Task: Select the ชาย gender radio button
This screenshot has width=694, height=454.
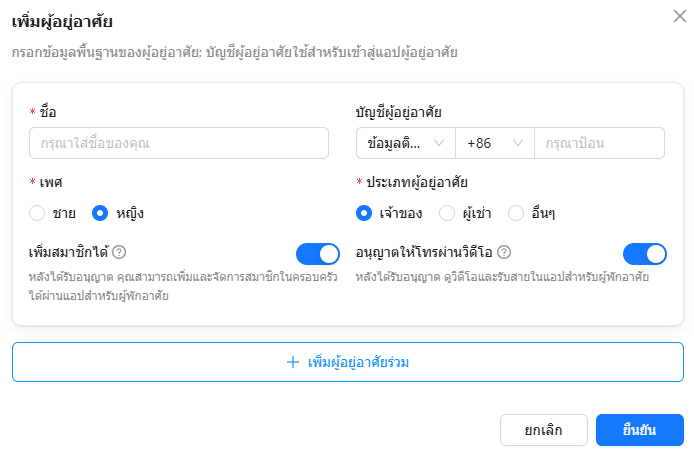Action: 37,213
